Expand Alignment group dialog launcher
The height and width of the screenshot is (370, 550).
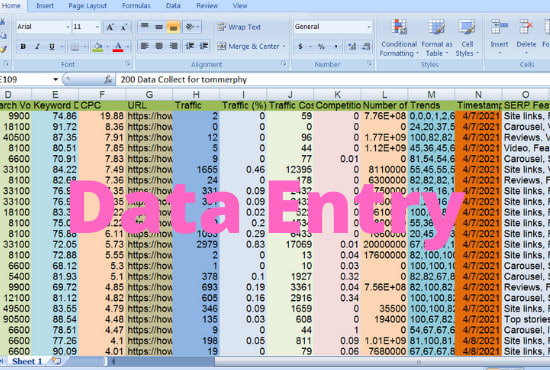[x=284, y=64]
